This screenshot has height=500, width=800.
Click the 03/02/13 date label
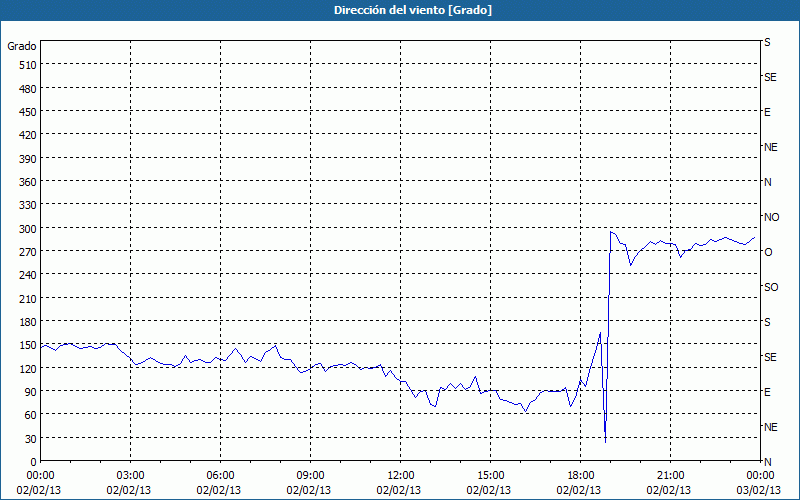coord(760,490)
